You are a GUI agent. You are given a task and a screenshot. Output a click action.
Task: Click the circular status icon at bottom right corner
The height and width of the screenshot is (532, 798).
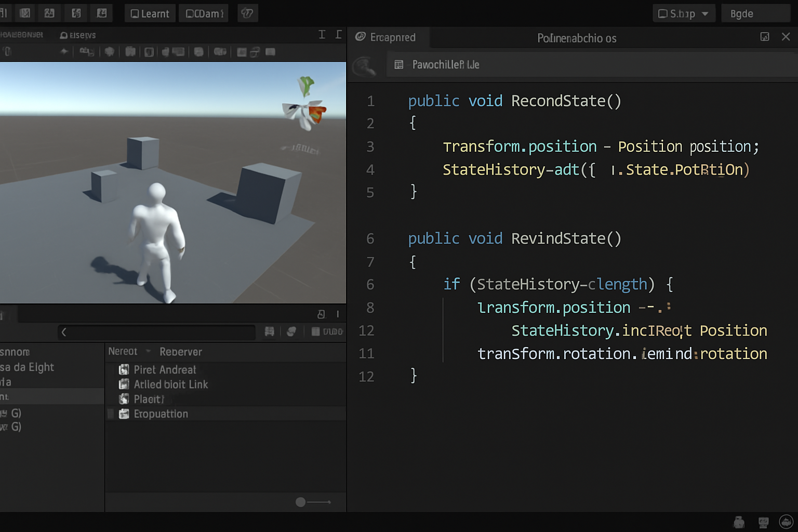[787, 522]
